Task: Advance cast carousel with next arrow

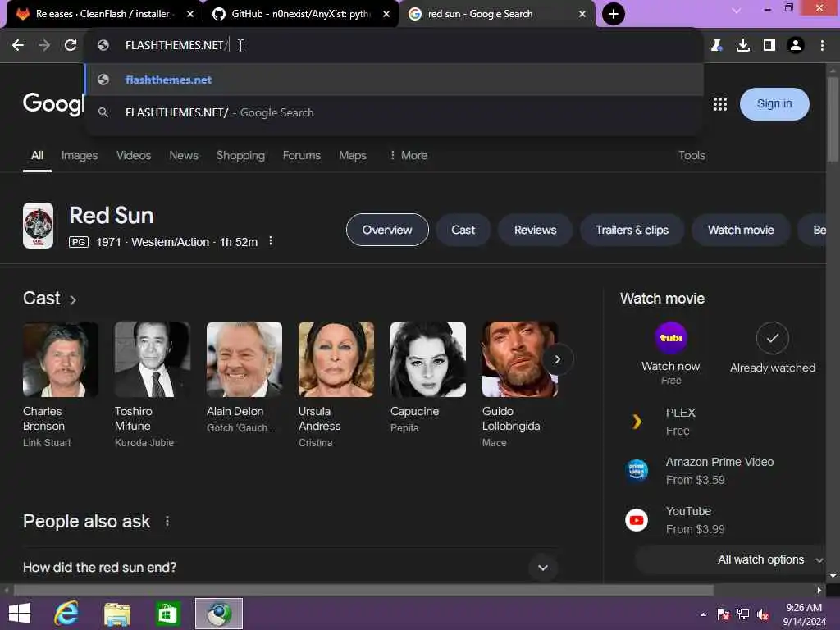Action: click(x=557, y=359)
